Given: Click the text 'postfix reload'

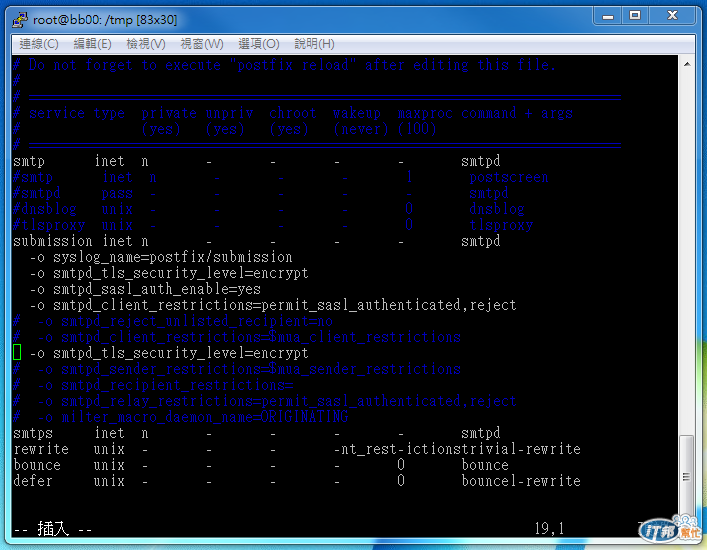Looking at the screenshot, I should [x=293, y=65].
